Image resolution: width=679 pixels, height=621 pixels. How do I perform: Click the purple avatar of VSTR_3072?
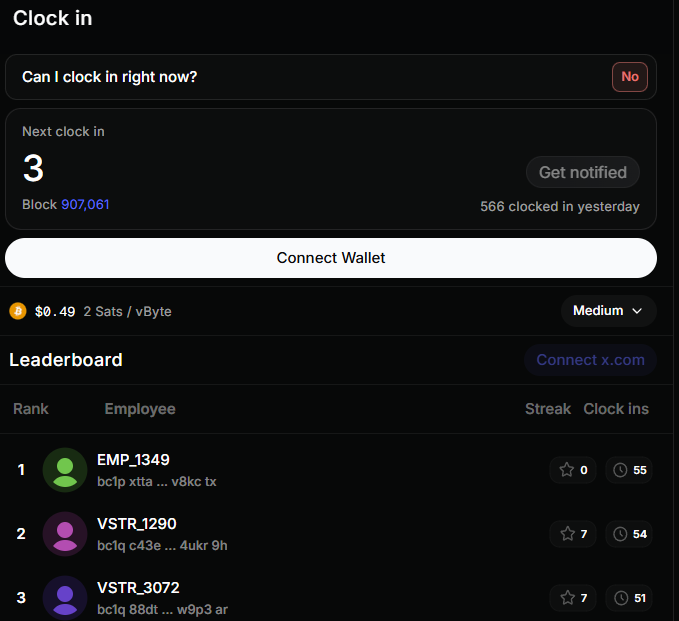pos(65,598)
